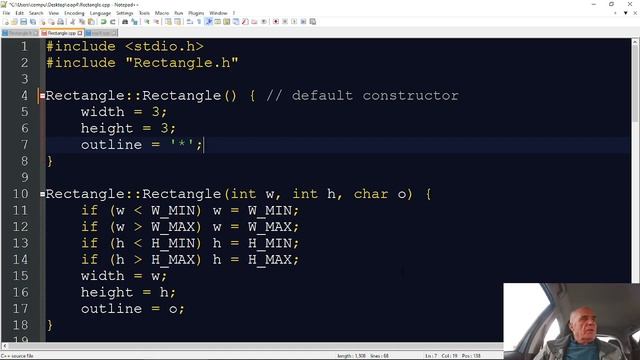Click the Copy toolbar icon

point(82,22)
